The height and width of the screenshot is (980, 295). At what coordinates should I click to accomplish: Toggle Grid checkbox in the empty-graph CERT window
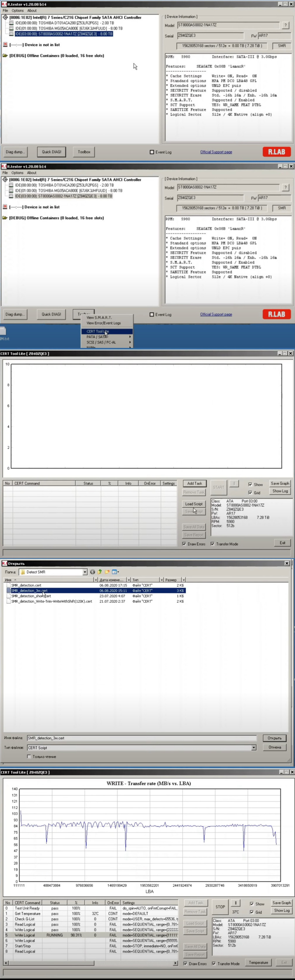coord(250,493)
